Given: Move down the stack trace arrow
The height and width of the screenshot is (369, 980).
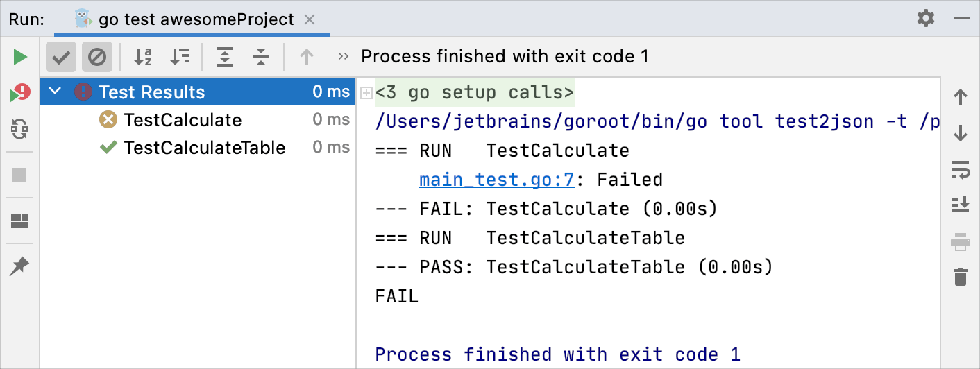Looking at the screenshot, I should coord(961,133).
